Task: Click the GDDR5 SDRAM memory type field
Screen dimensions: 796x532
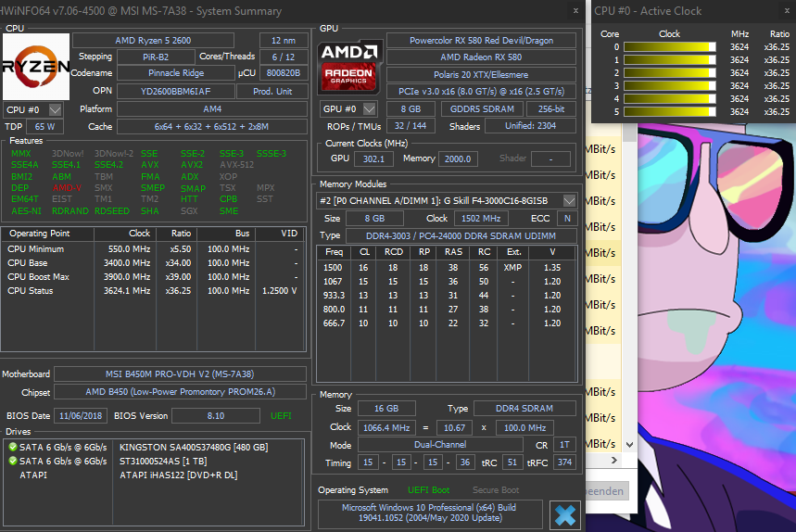Action: (x=482, y=109)
